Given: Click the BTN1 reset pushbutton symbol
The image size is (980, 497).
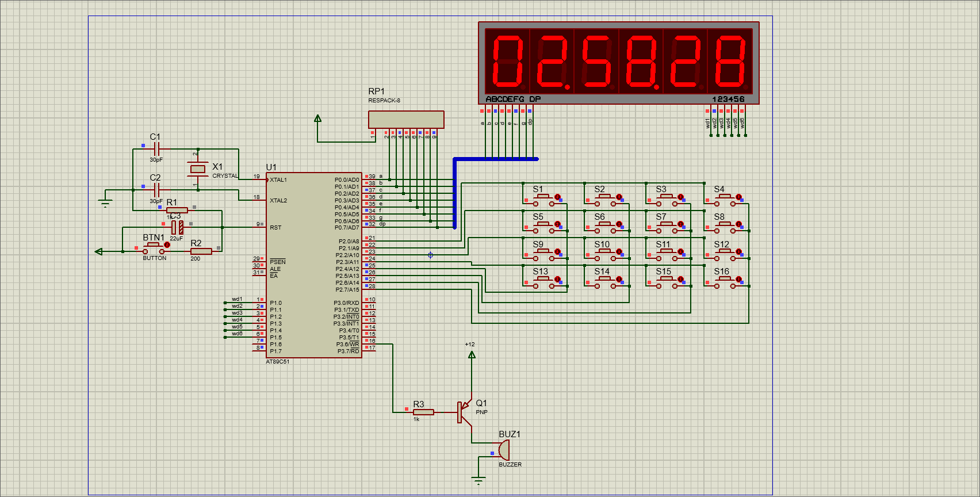Looking at the screenshot, I should [153, 247].
